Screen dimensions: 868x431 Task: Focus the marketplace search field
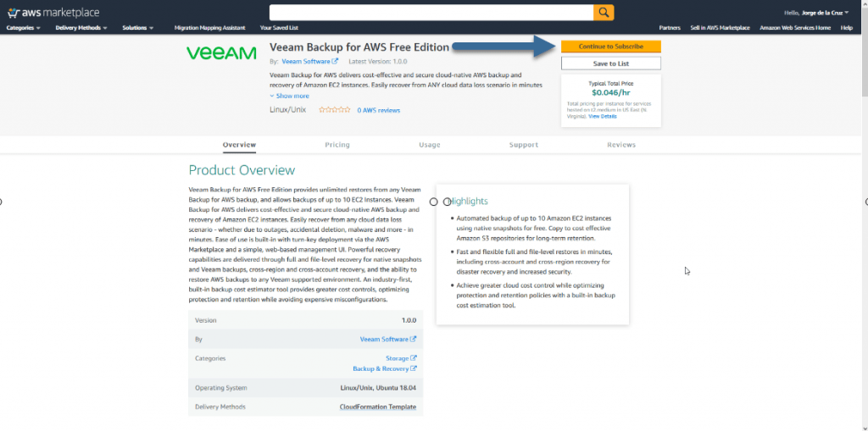click(x=431, y=12)
